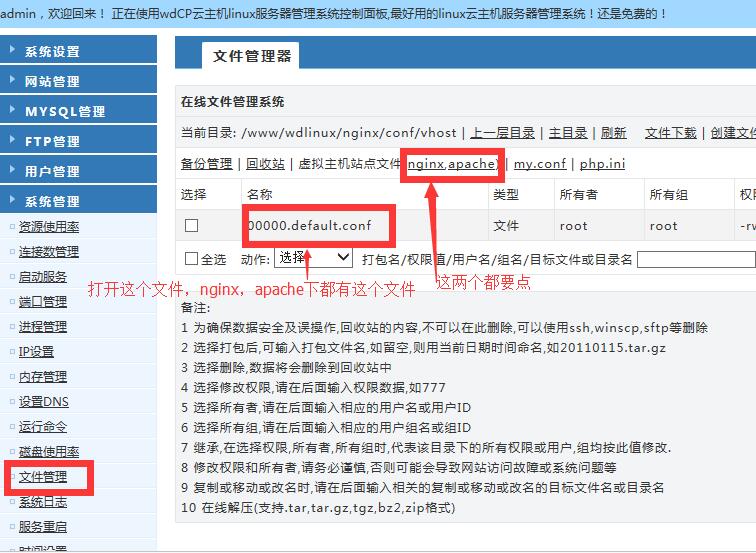Open 资源使用率 in the sidebar
This screenshot has height=553, width=756.
[48, 227]
